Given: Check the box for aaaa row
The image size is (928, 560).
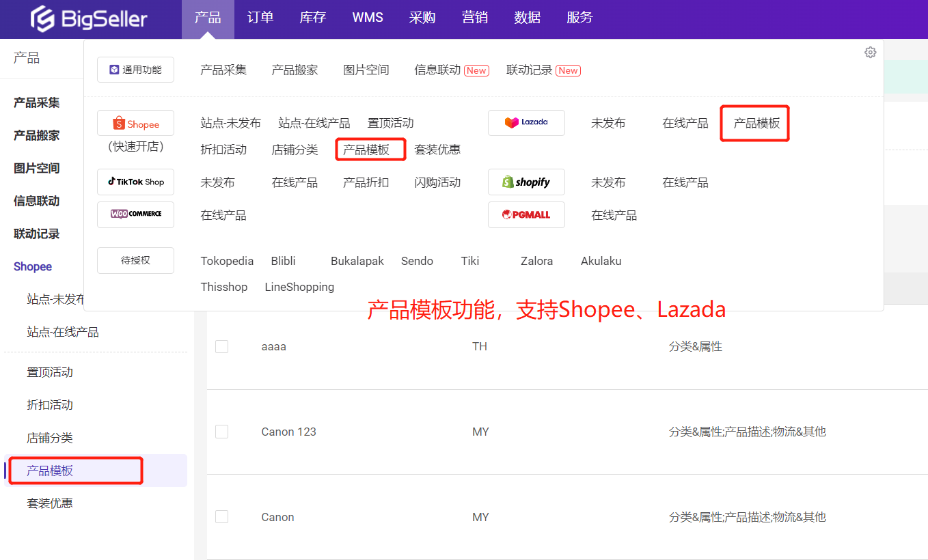Looking at the screenshot, I should [x=221, y=346].
